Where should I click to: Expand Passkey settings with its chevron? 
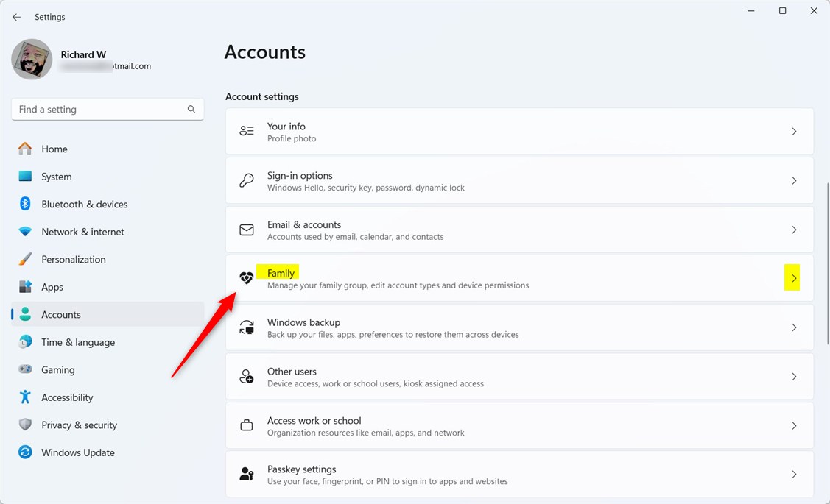[794, 475]
